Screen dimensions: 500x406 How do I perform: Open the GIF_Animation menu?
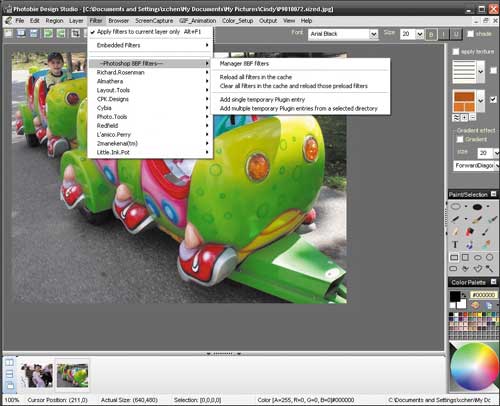point(197,21)
